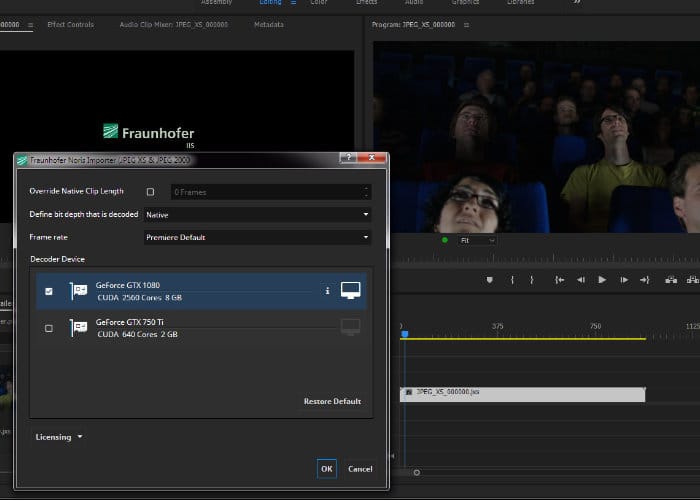The height and width of the screenshot is (500, 700).
Task: Go to Out point in Program monitor
Action: tap(645, 280)
